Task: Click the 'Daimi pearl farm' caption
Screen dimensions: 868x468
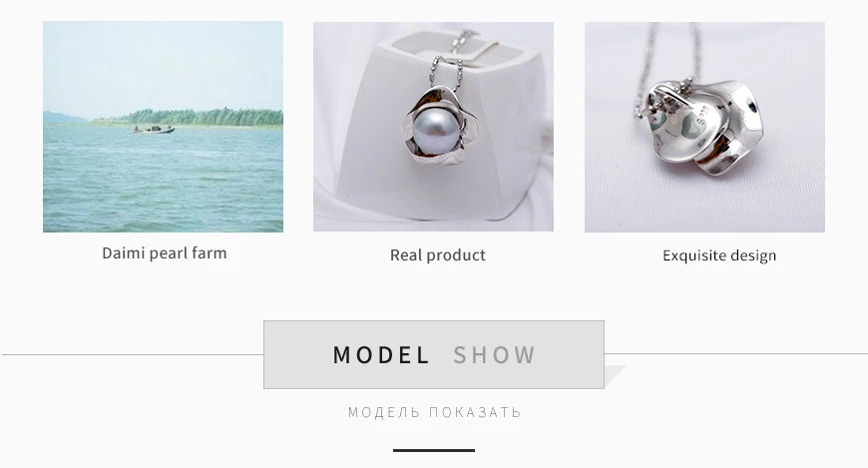Action: pyautogui.click(x=165, y=253)
